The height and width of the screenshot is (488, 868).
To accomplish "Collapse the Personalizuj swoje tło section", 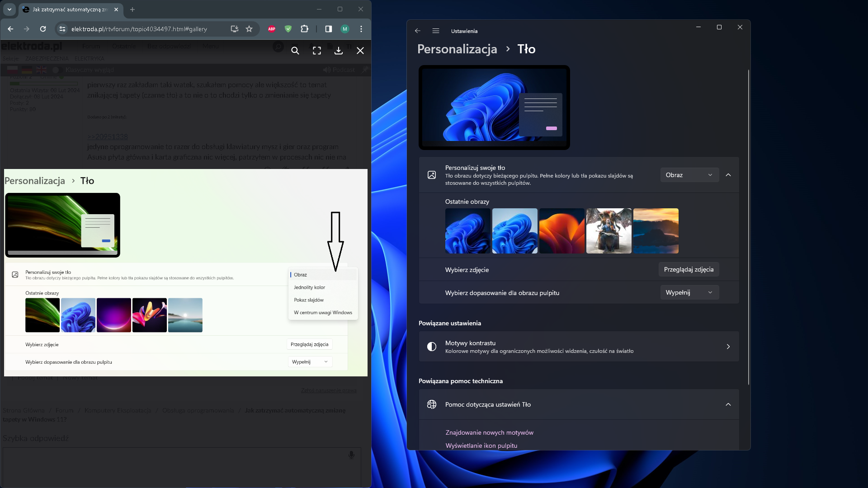I will (x=728, y=175).
